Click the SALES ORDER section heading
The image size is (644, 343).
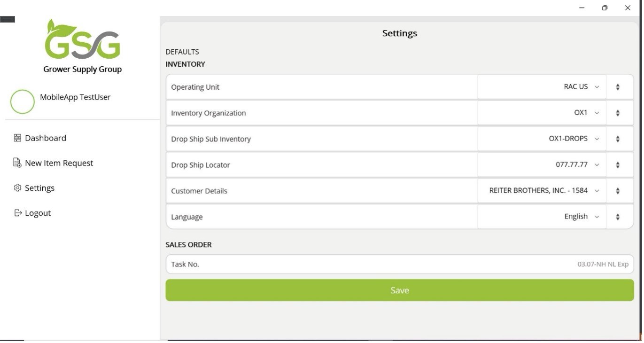188,245
